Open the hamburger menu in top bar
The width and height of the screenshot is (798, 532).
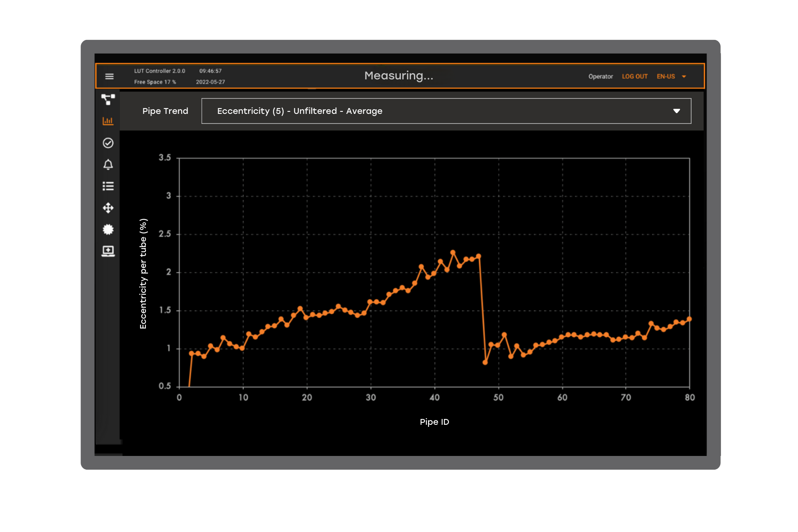pyautogui.click(x=109, y=76)
